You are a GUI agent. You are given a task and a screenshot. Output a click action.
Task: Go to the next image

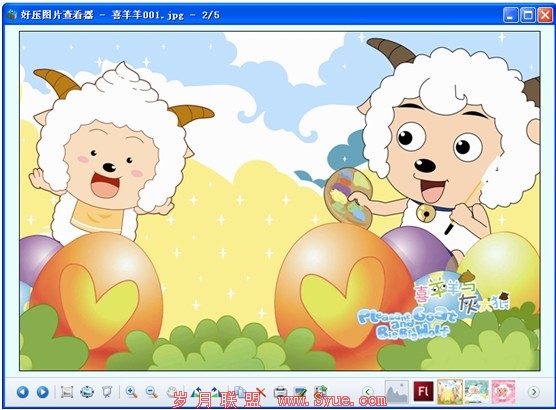click(43, 392)
